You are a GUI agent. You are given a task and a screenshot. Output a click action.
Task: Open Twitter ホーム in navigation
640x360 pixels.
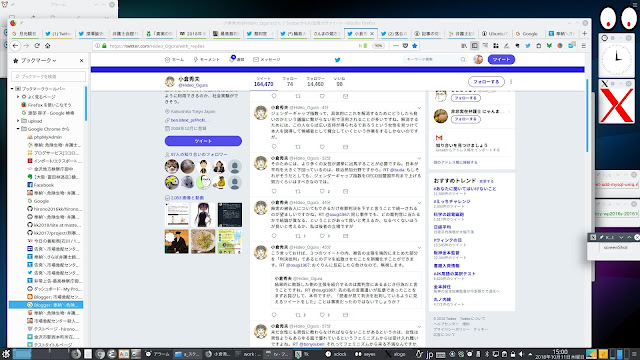pos(174,60)
